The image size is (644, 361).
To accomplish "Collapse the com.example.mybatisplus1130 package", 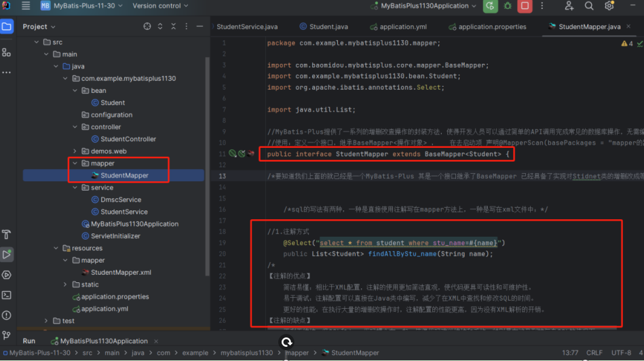I will pos(65,79).
